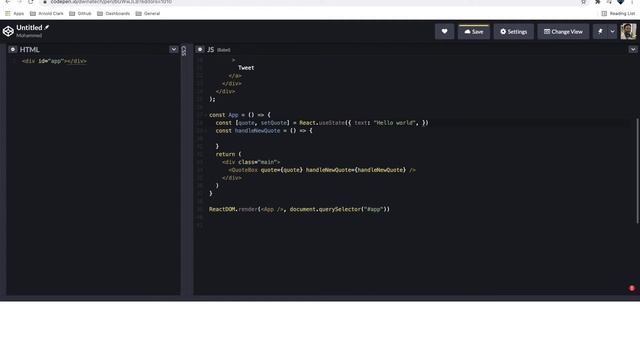Click the browser back arrow

(8, 2)
